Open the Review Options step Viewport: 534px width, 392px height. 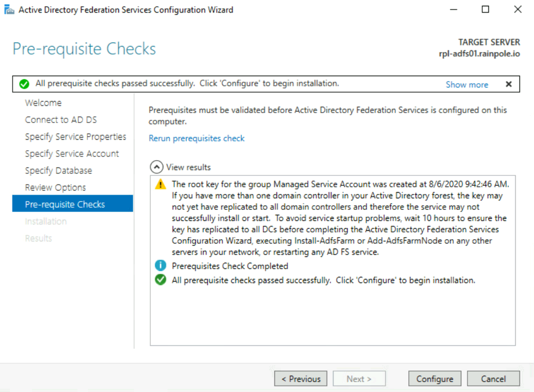pos(55,188)
